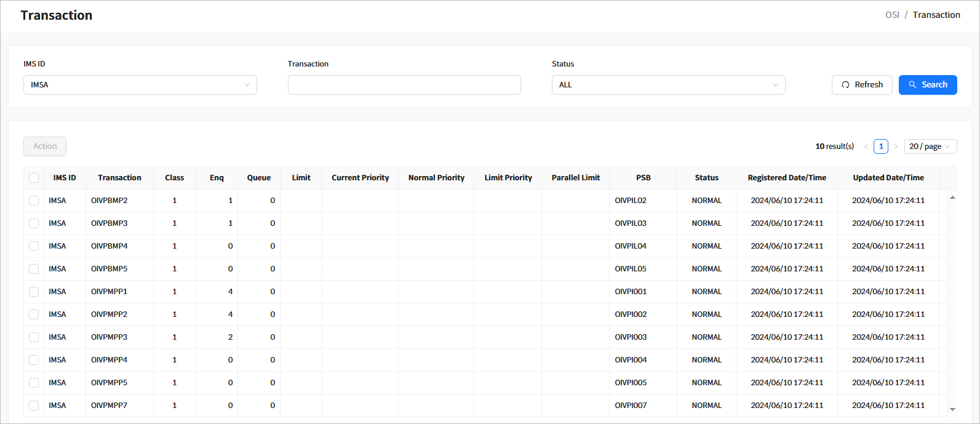Click the Search button with magnifier icon
This screenshot has width=980, height=424.
[x=927, y=85]
